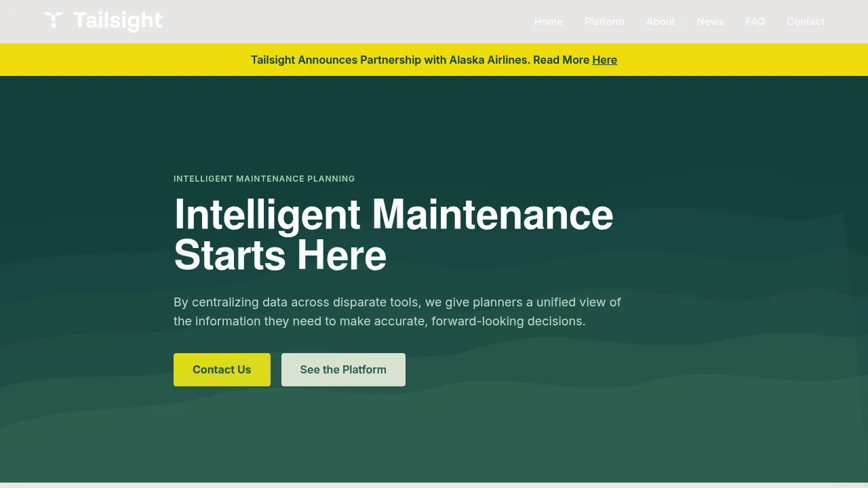
Task: Navigate to the FAQ page
Action: pyautogui.click(x=755, y=22)
